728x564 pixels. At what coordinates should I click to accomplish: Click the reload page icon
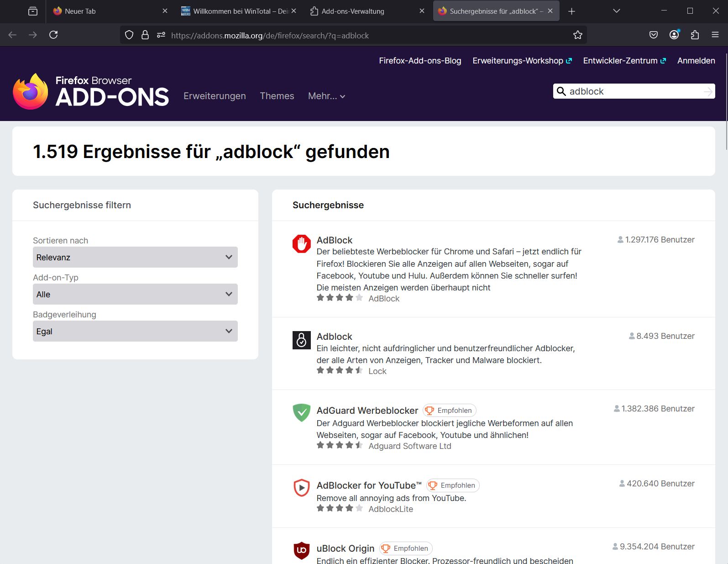click(53, 35)
